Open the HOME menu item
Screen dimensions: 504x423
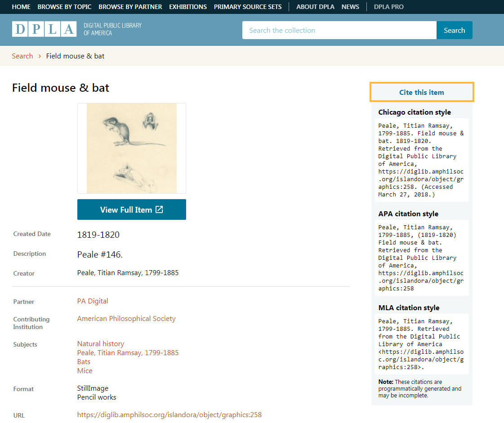click(21, 7)
